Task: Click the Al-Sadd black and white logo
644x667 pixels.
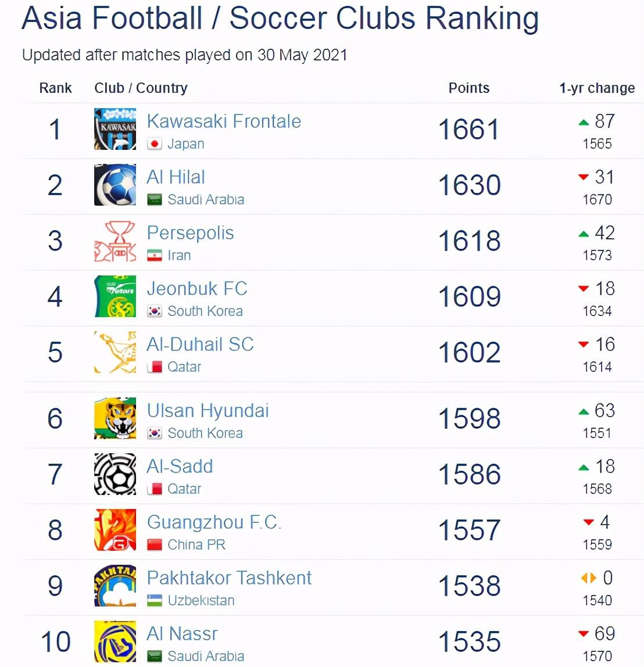Action: click(x=115, y=474)
